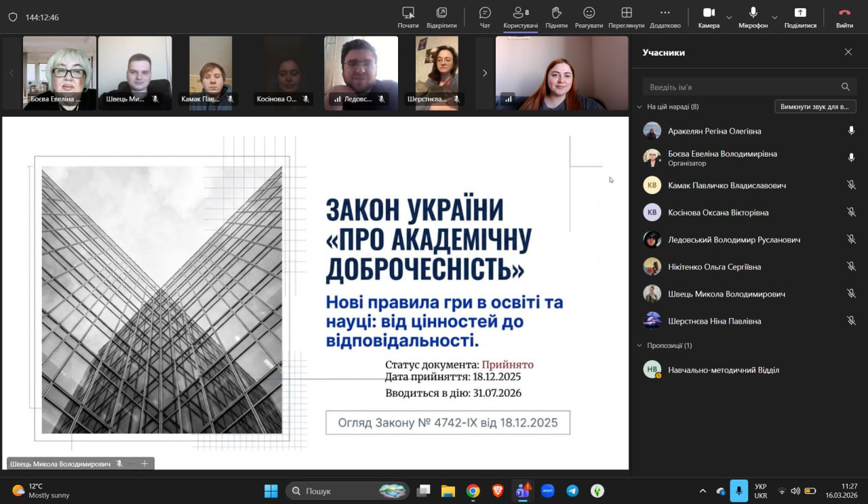Collapse the 'На цій нараді (8)' section
This screenshot has width=868, height=504.
[639, 106]
